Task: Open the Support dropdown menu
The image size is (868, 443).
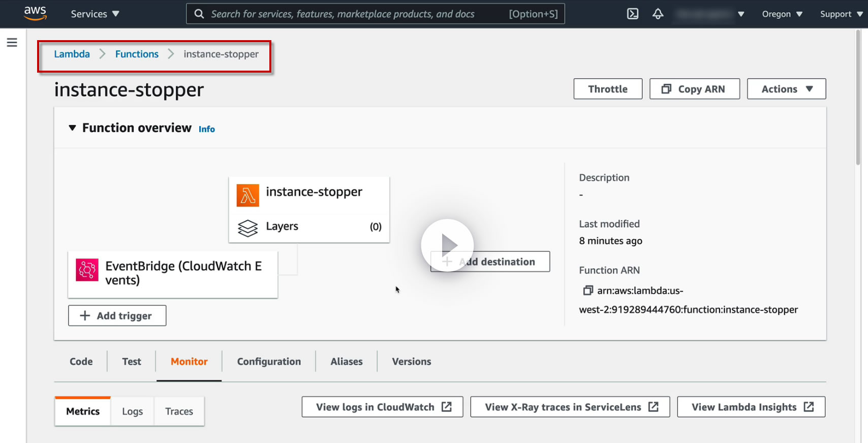Action: tap(842, 14)
